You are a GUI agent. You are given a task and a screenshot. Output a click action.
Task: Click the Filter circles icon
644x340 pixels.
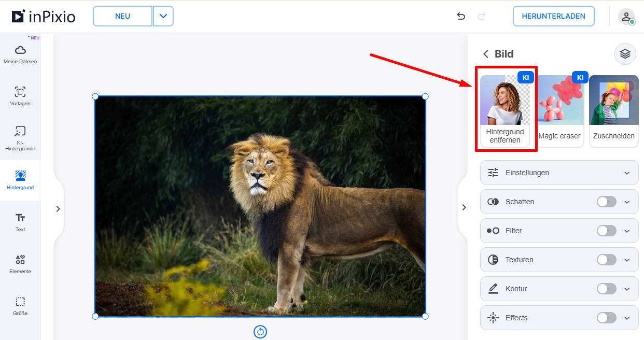493,231
